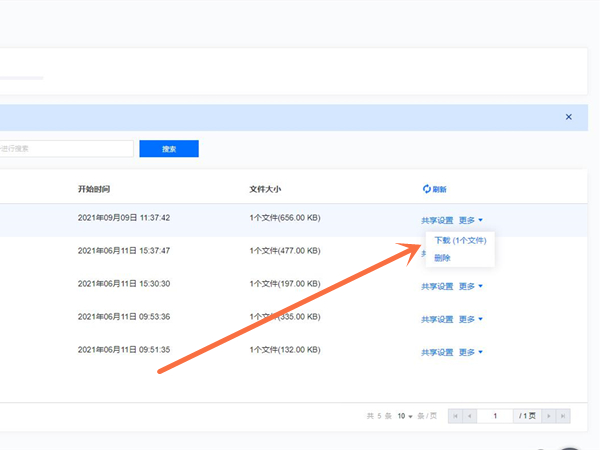Open 共享设置 for the 197.00 KB file
Viewport: 600px width, 450px height.
coord(437,287)
